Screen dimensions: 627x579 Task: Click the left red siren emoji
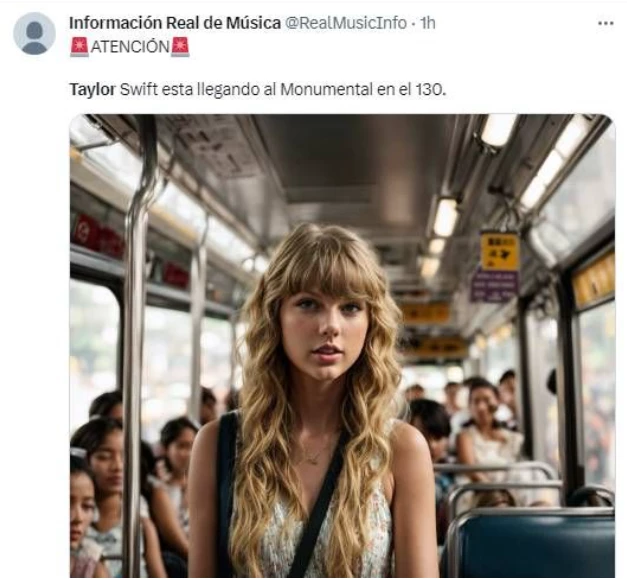pyautogui.click(x=79, y=47)
